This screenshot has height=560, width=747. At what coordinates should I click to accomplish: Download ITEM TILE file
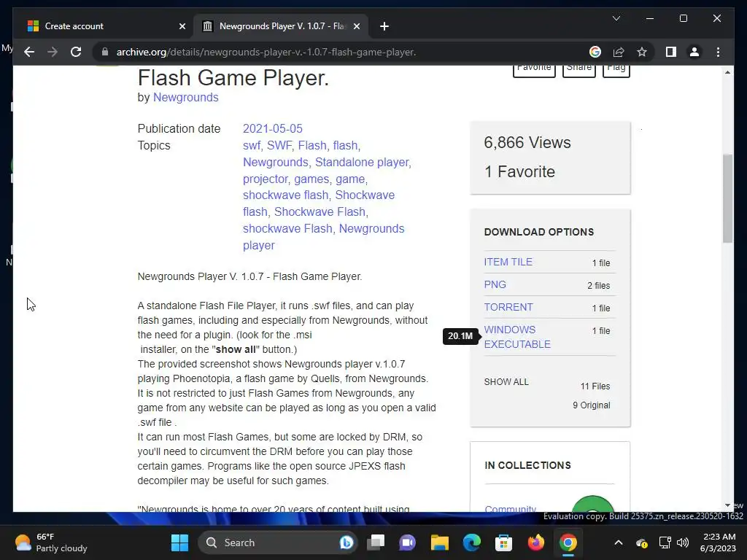click(x=508, y=262)
